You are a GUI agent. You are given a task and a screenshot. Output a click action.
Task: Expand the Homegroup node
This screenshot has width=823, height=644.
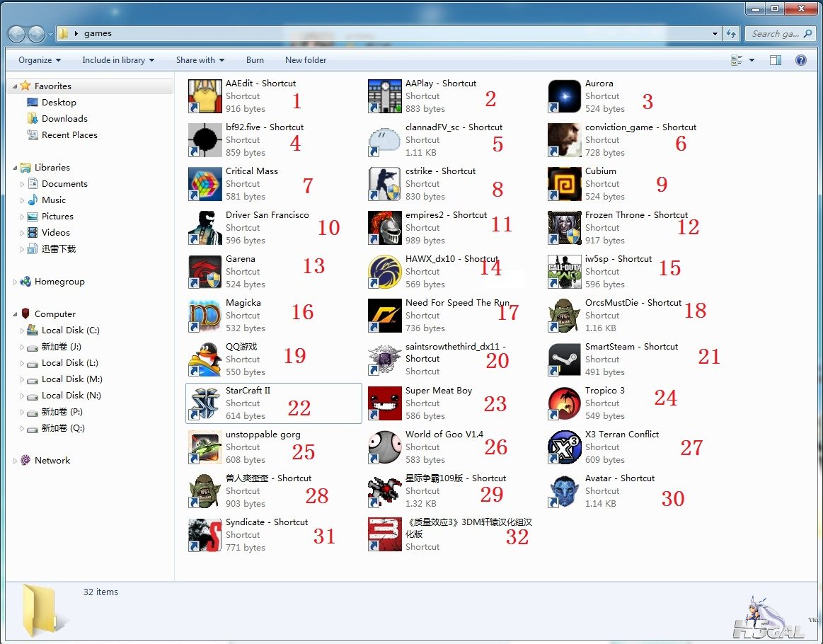(x=15, y=282)
